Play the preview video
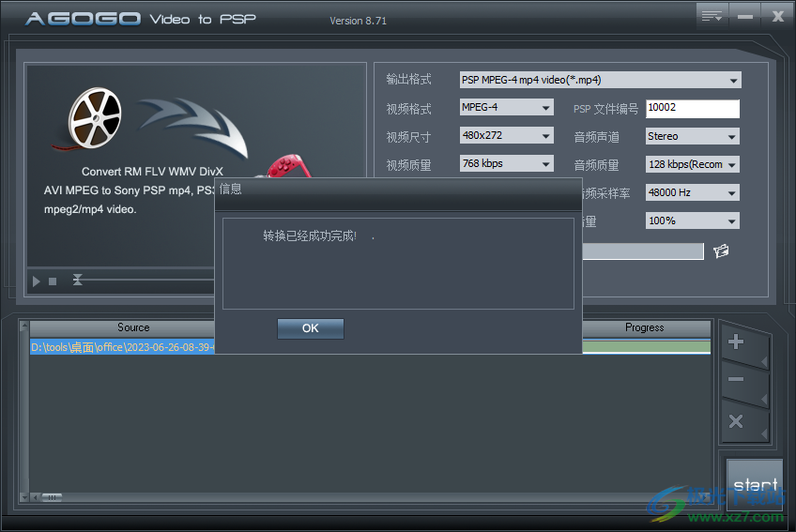 click(36, 281)
